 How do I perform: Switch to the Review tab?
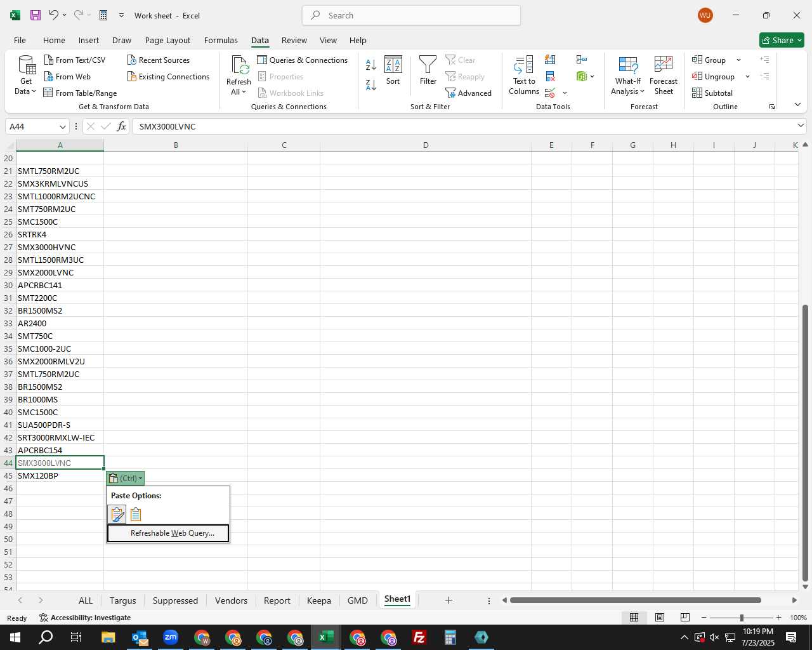pos(294,40)
